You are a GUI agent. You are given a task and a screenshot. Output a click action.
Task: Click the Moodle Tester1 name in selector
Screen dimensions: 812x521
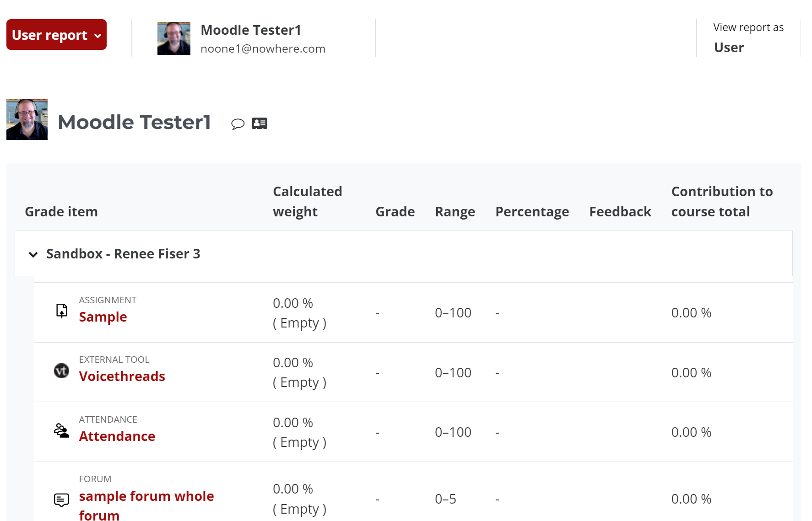[251, 30]
